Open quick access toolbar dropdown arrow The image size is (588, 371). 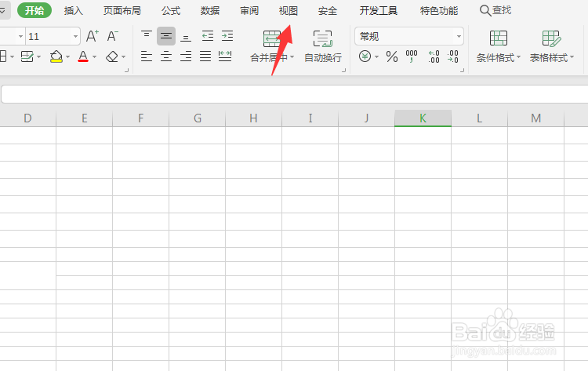2,10
